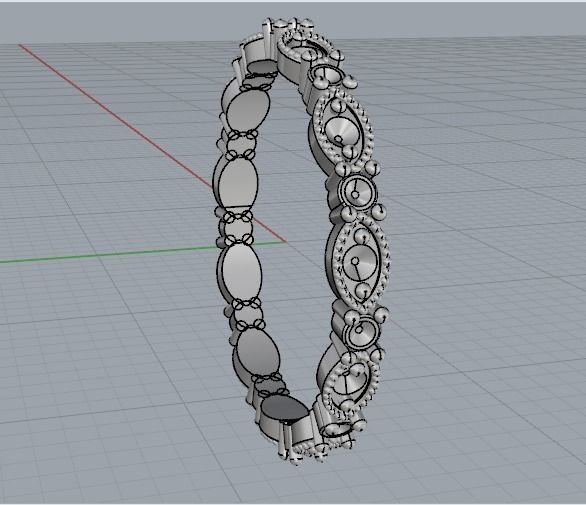This screenshot has height=505, width=586.
Task: Select the bracelet 3D model in viewport
Action: click(x=301, y=241)
